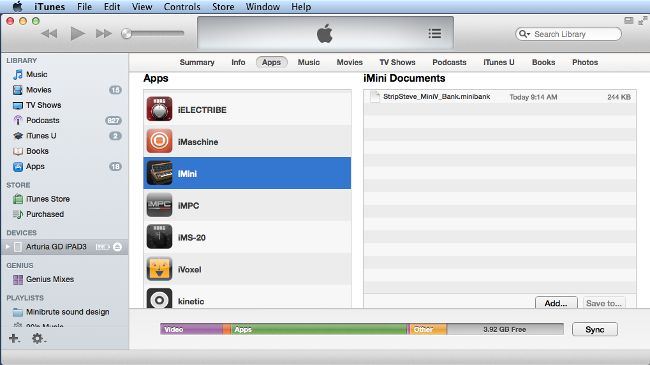This screenshot has height=365, width=650.
Task: Click the 3.92 GB Free label
Action: coord(504,329)
